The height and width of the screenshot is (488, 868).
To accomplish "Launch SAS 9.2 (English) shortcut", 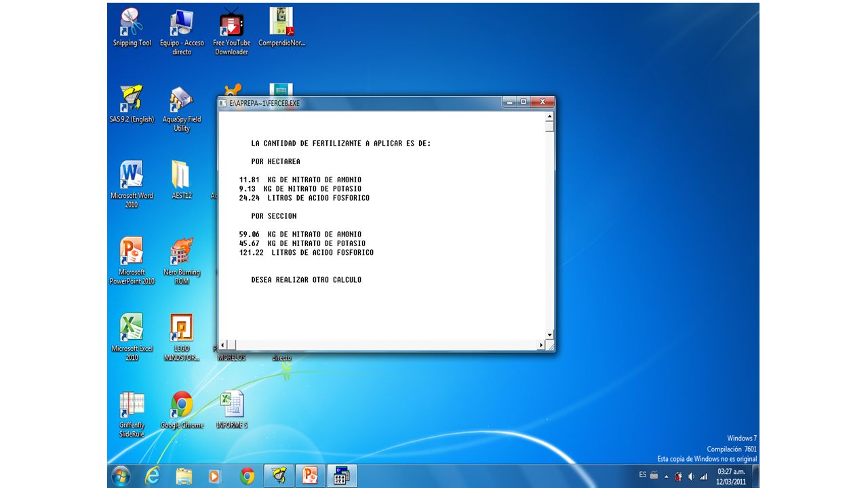I will (x=132, y=104).
